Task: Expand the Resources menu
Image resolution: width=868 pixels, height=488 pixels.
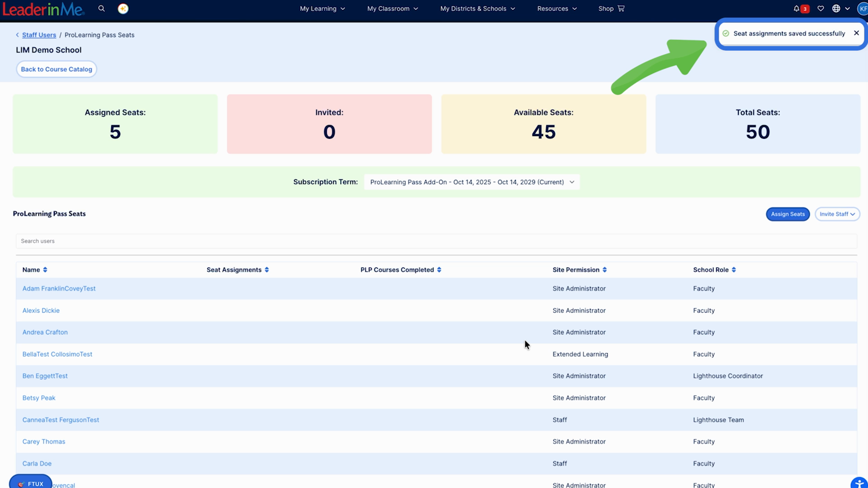Action: coord(557,9)
